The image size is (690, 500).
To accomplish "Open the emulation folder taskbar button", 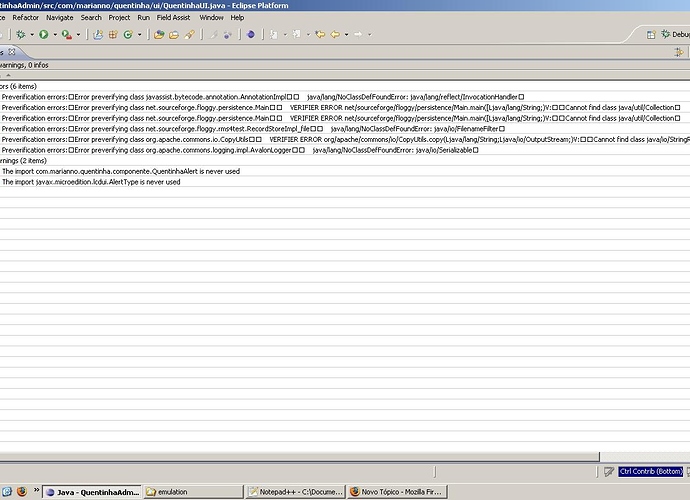I will coord(194,492).
